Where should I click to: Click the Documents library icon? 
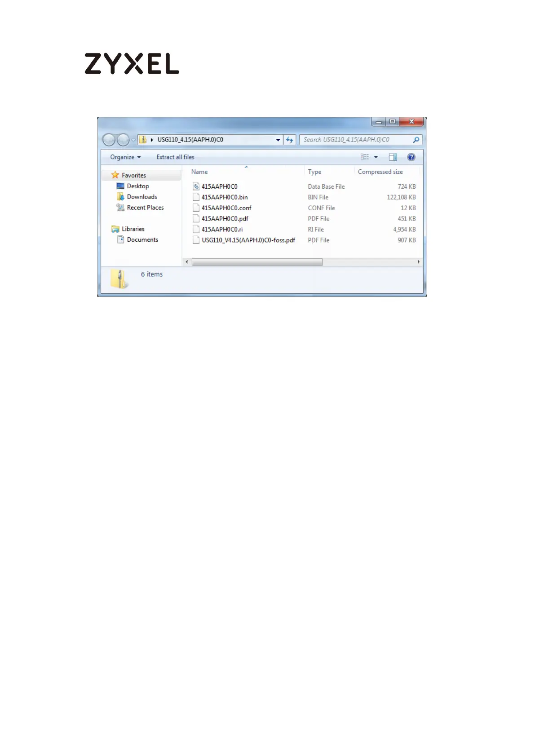[120, 240]
